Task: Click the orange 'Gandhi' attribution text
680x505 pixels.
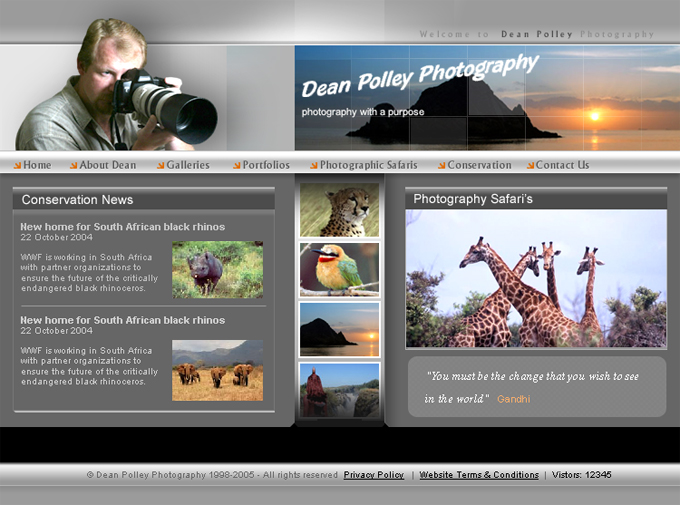Action: 513,399
